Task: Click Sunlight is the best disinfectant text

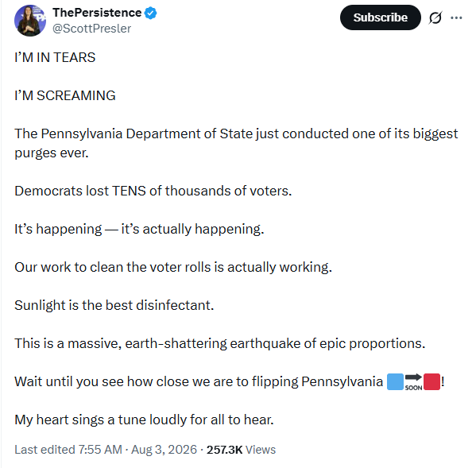Action: 114,305
